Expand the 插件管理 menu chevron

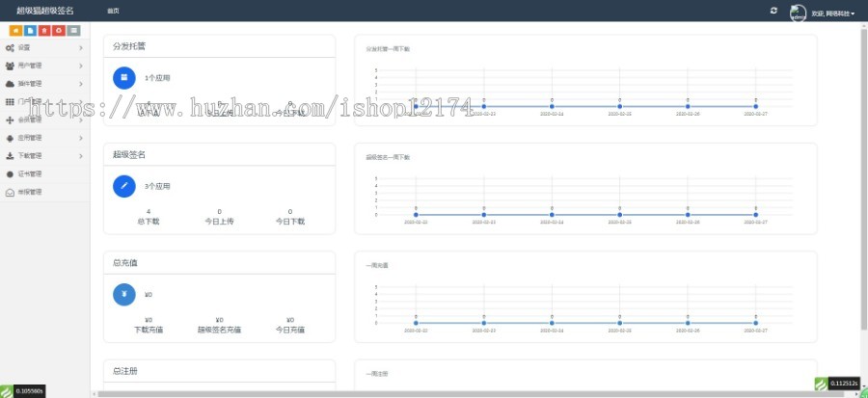tap(81, 84)
